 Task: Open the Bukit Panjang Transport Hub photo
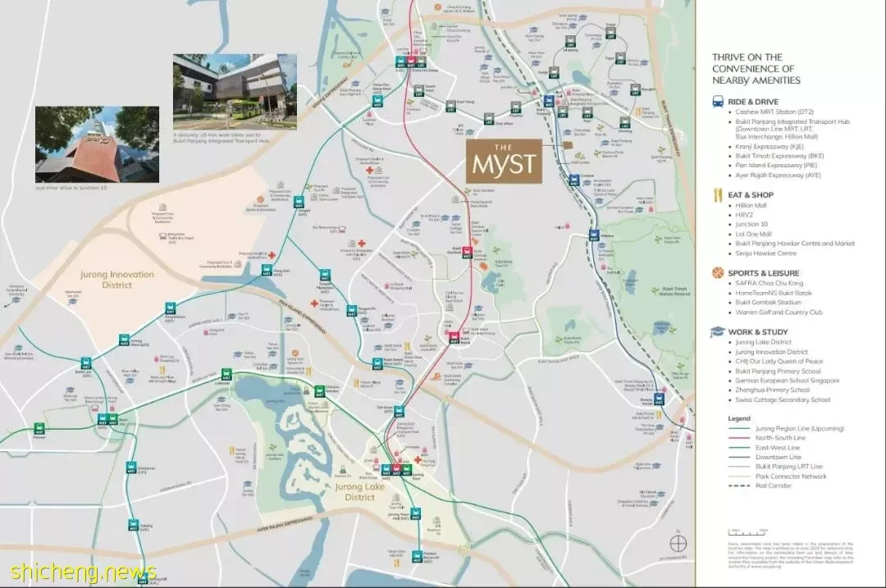pos(235,92)
